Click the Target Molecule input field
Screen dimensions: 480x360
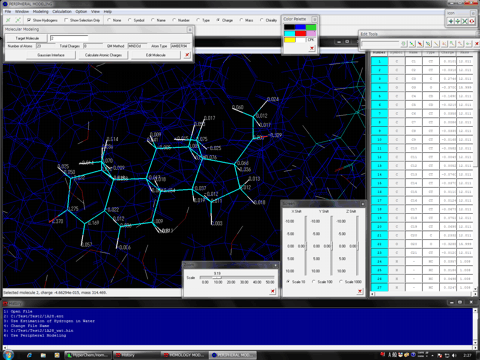pos(69,38)
